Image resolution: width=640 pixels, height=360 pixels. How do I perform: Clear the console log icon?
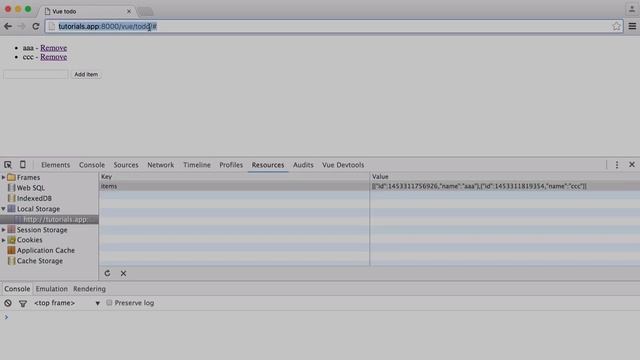(8, 303)
